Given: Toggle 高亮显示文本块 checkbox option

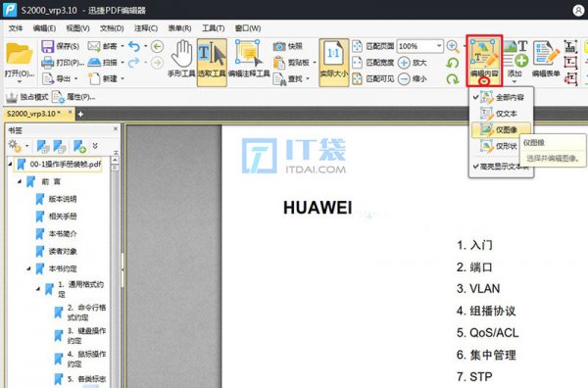Looking at the screenshot, I should tap(501, 167).
